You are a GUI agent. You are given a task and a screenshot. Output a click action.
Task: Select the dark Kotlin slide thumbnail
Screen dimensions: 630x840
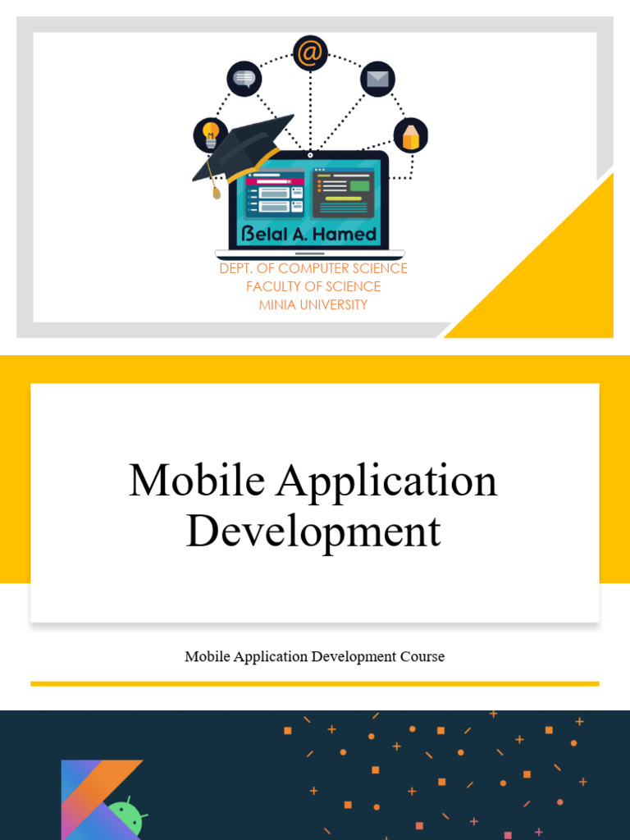click(x=315, y=775)
